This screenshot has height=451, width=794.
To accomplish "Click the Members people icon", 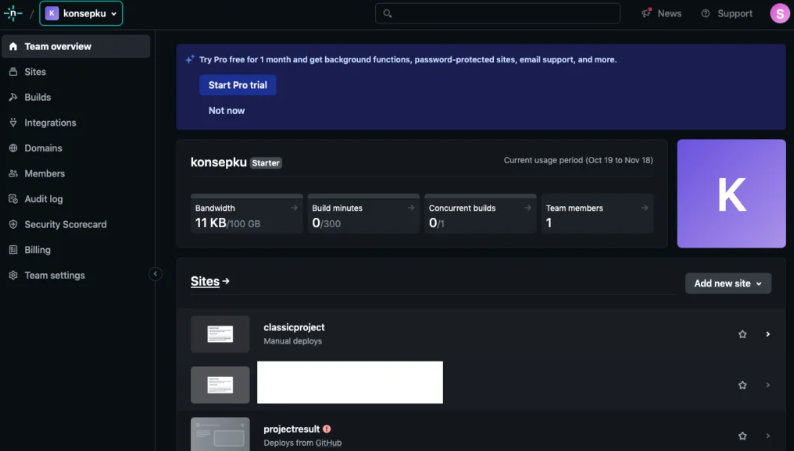I will coord(13,173).
